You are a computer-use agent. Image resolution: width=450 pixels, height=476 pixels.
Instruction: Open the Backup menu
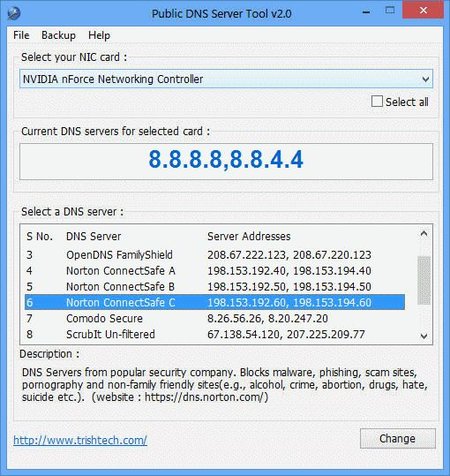click(x=58, y=35)
